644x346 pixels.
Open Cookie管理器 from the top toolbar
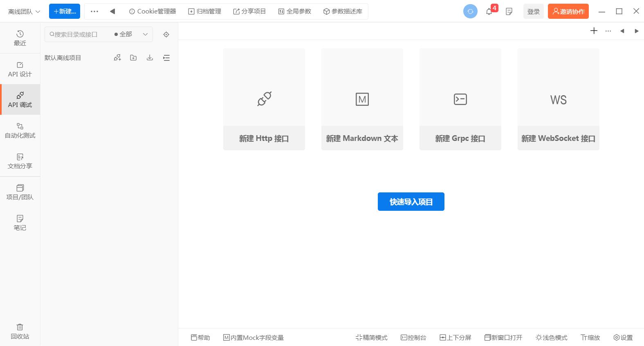click(152, 11)
